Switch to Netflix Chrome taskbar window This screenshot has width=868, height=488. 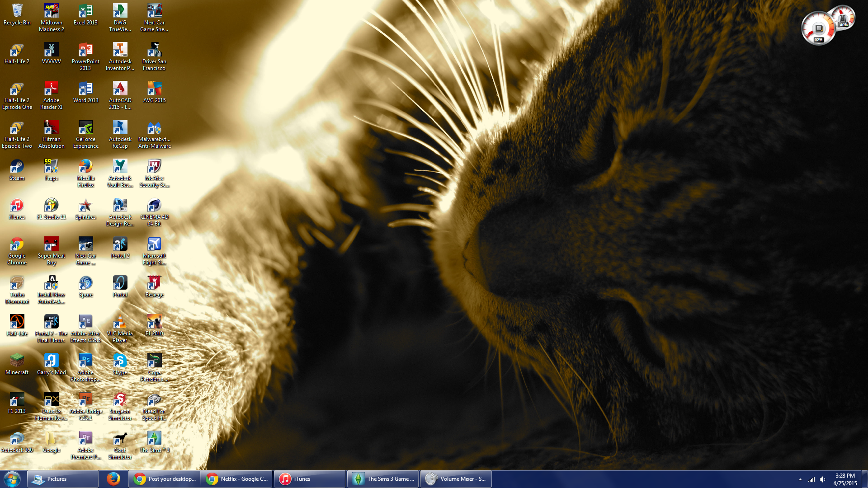click(237, 479)
